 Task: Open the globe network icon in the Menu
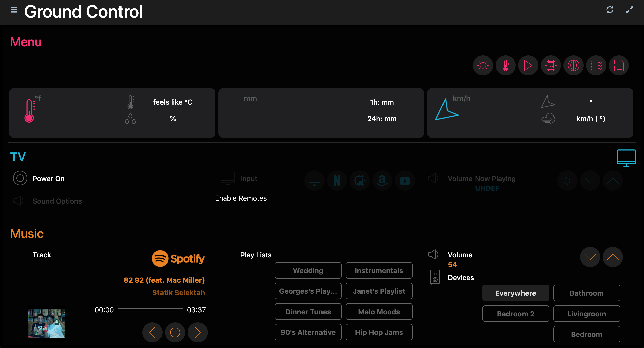[x=573, y=65]
